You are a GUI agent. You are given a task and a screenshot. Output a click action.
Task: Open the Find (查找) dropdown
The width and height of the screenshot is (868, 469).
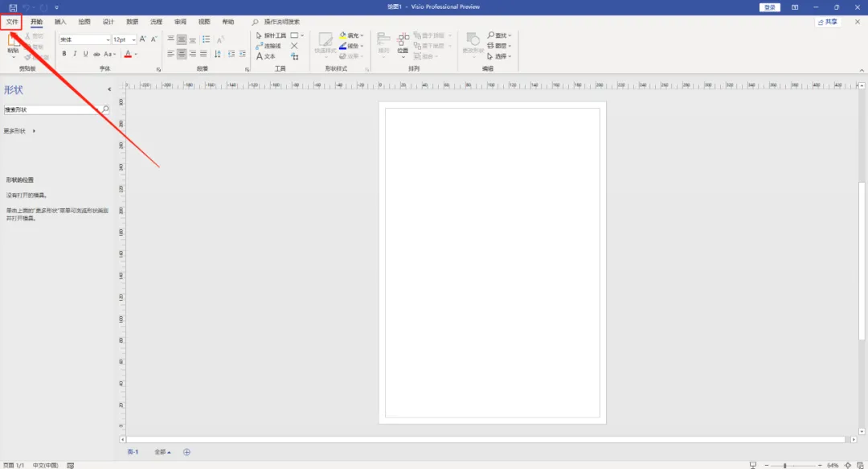click(499, 35)
